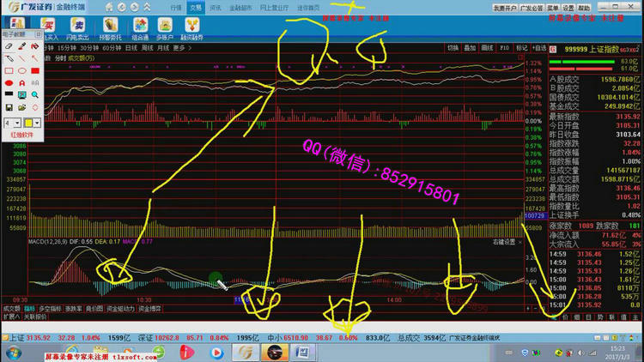This screenshot has height=362, width=644.
Task: Select the 日线 daily chart period
Action: [x=131, y=48]
